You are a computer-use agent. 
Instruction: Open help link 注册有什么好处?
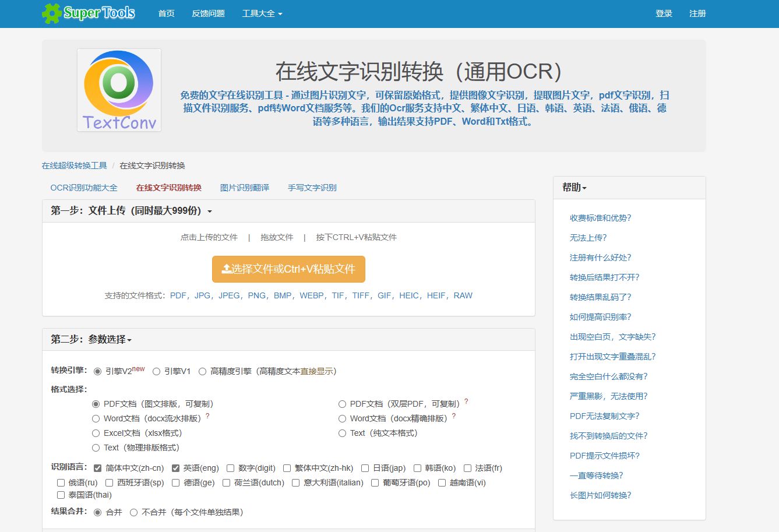[x=601, y=258]
